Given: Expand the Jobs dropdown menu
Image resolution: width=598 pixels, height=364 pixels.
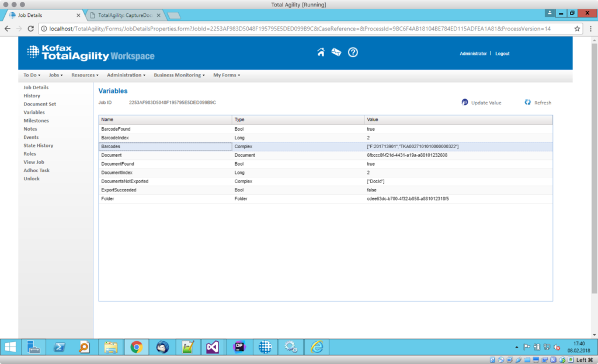Looking at the screenshot, I should click(55, 75).
